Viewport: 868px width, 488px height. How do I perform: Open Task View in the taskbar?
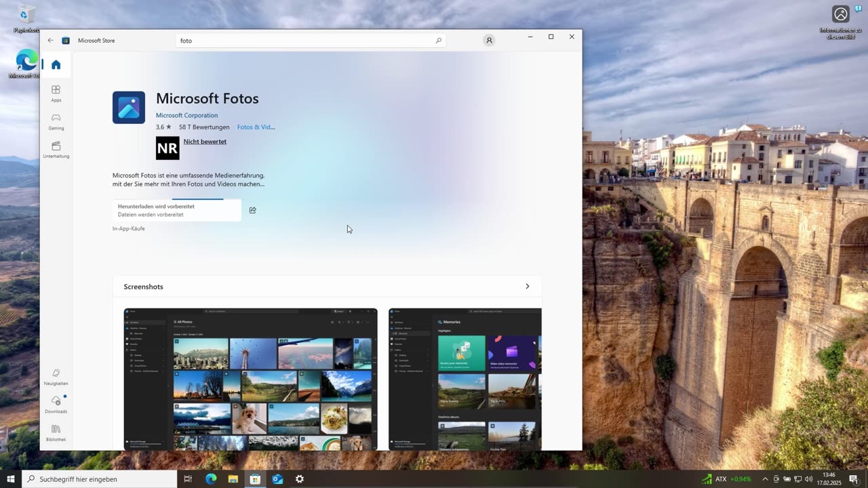pyautogui.click(x=189, y=479)
